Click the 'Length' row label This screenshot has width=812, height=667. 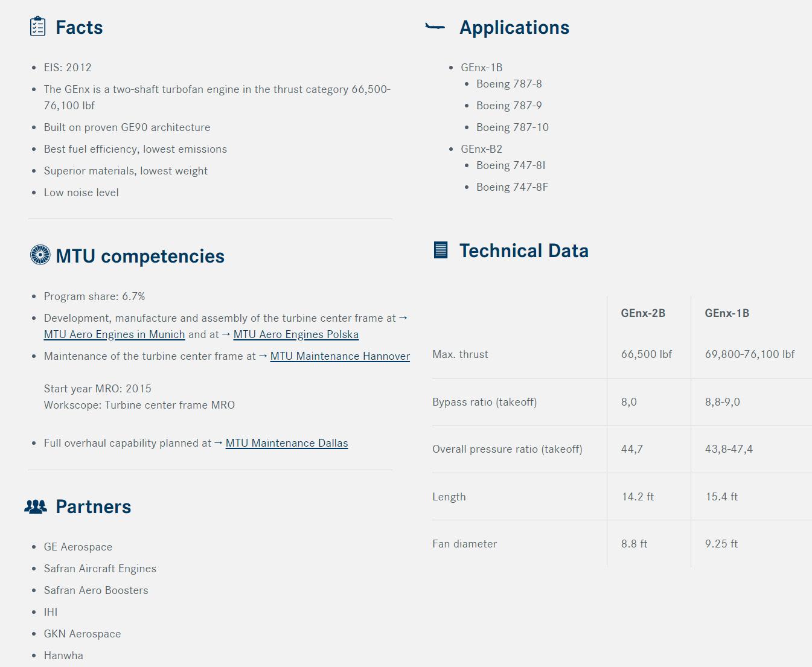click(449, 497)
